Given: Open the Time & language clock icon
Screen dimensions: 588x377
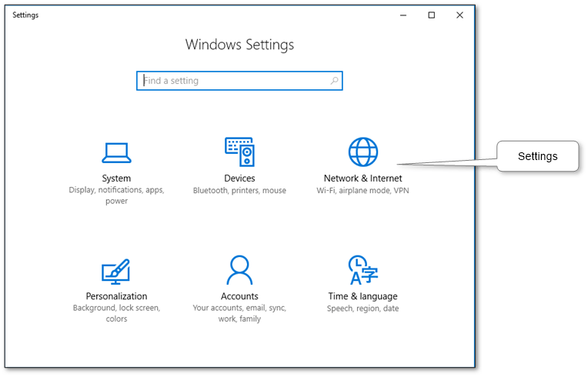Looking at the screenshot, I should point(362,271).
